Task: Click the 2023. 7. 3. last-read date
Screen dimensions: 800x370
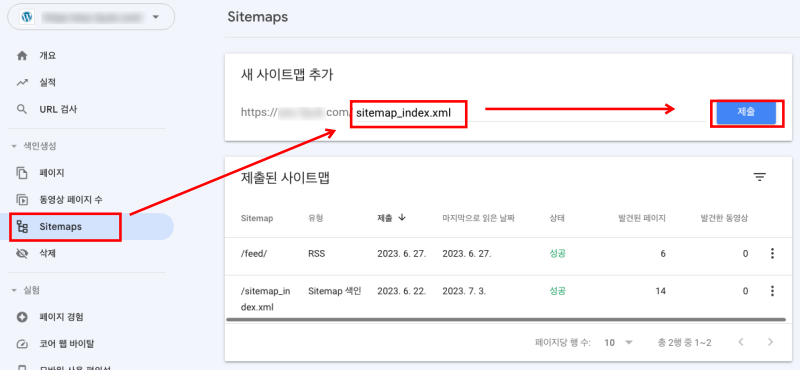Action: coord(464,291)
